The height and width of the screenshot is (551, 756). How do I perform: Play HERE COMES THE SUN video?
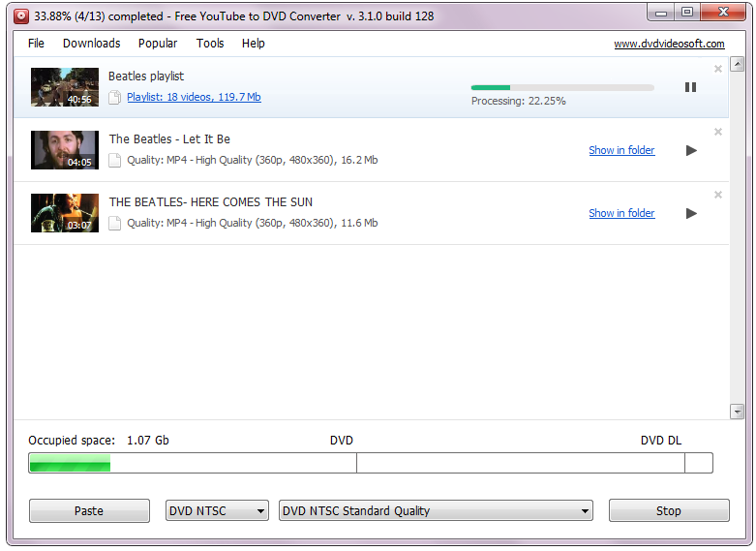point(691,213)
